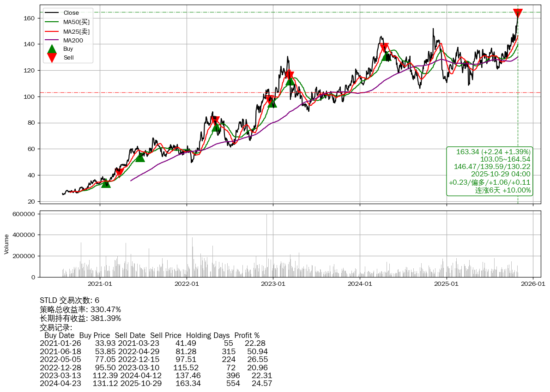This screenshot has width=550, height=392.
Task: Click the Profit % column header
Action: click(247, 336)
